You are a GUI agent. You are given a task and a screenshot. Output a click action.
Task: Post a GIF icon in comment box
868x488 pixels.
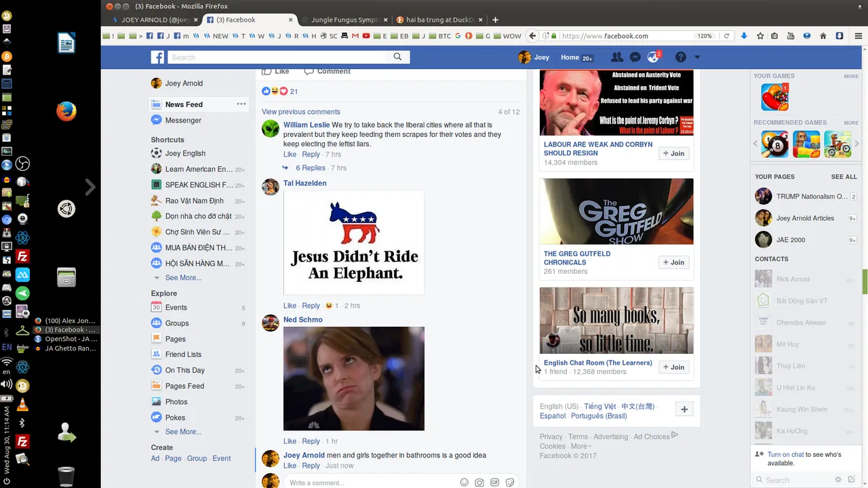[x=495, y=483]
